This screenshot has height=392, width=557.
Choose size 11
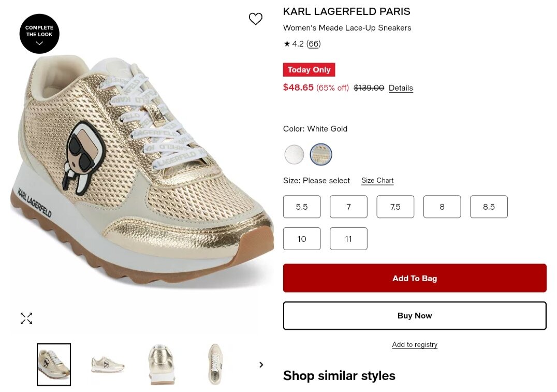click(x=348, y=239)
